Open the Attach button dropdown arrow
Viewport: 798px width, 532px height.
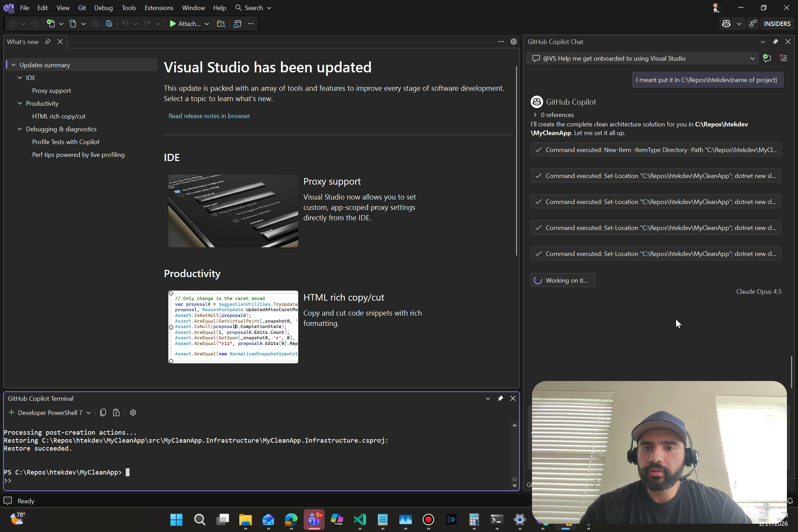[x=207, y=24]
